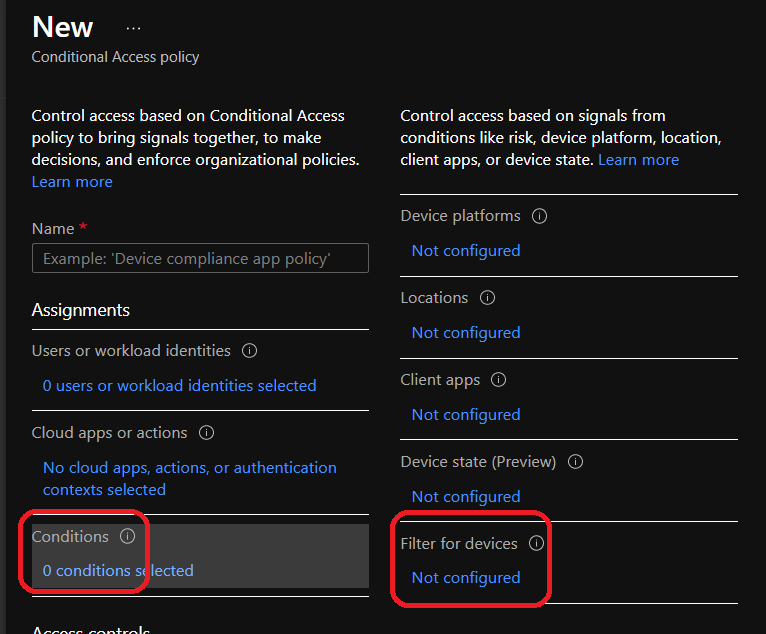This screenshot has width=766, height=634.
Task: Click info icon next to Device state (Preview)
Action: click(x=575, y=462)
